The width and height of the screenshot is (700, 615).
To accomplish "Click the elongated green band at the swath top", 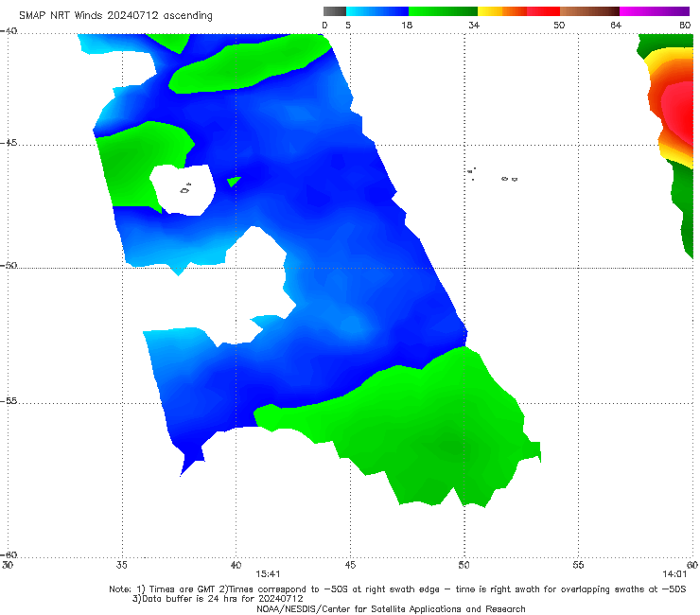I will [250, 63].
